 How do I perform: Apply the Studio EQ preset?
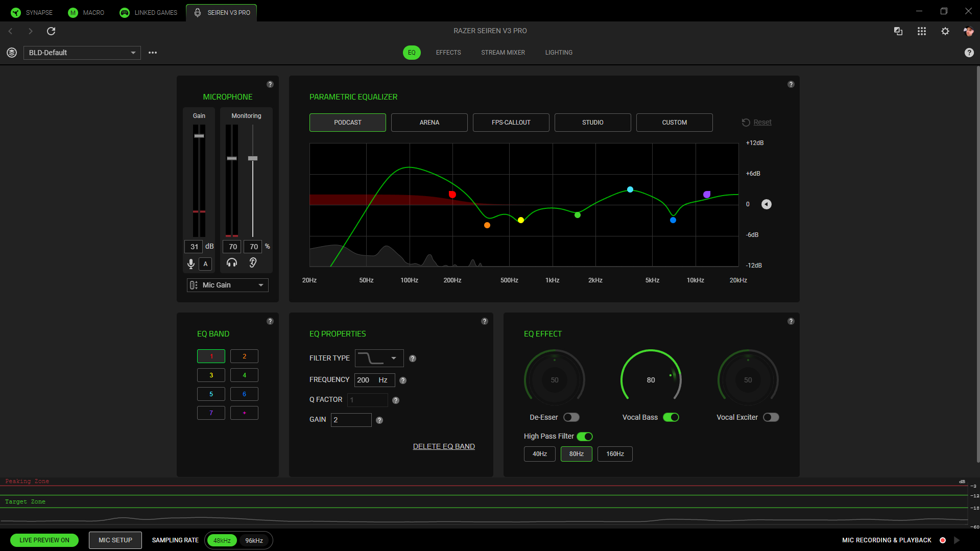click(x=593, y=123)
